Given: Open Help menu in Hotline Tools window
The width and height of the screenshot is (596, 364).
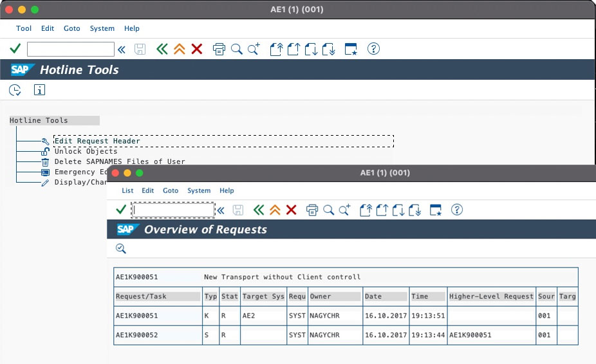Looking at the screenshot, I should coord(131,28).
